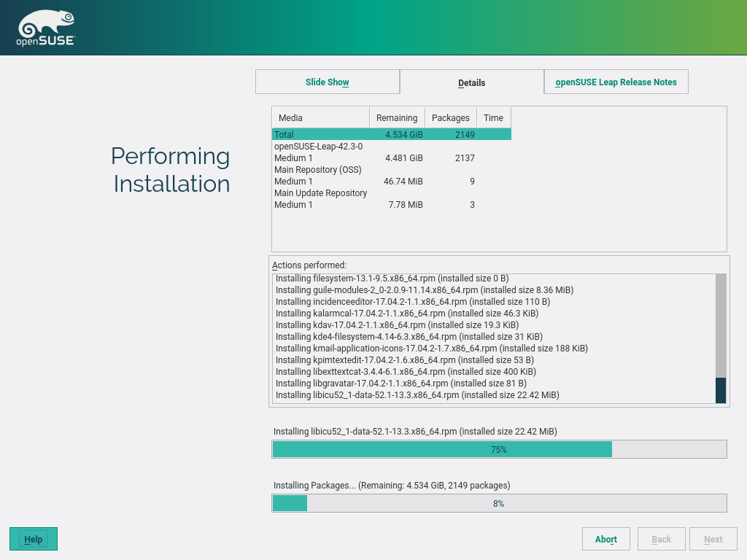Click the disabled Next button
Screen dimensions: 747x560
pyautogui.click(x=713, y=539)
